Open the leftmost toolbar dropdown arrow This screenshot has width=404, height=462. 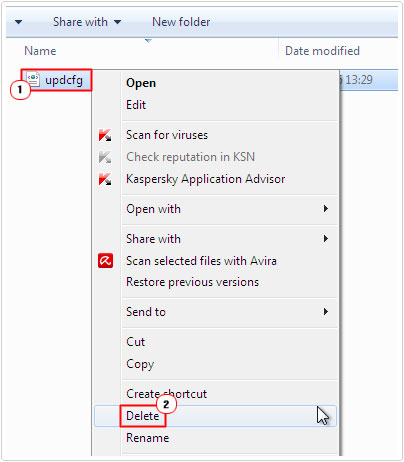click(x=19, y=22)
